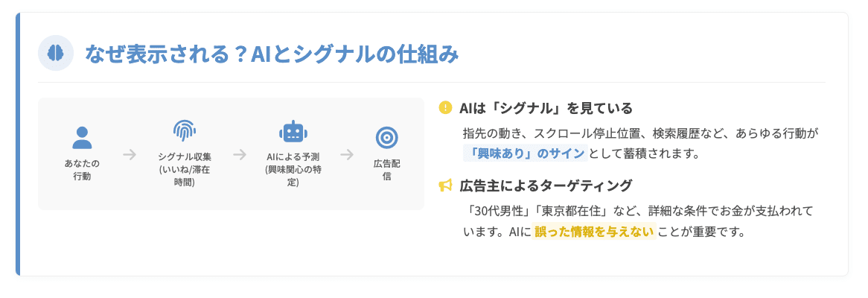The image size is (868, 298).
Task: Click the 広告配信 label
Action: point(386,170)
